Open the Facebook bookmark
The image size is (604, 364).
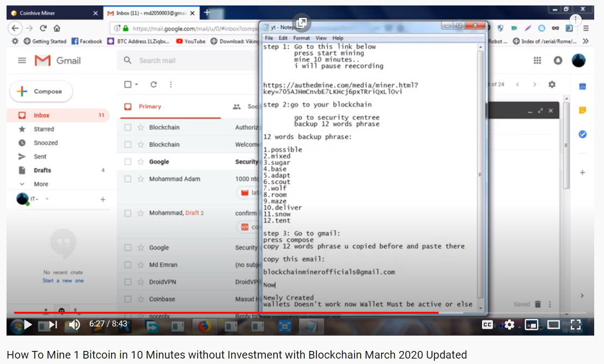pyautogui.click(x=87, y=41)
